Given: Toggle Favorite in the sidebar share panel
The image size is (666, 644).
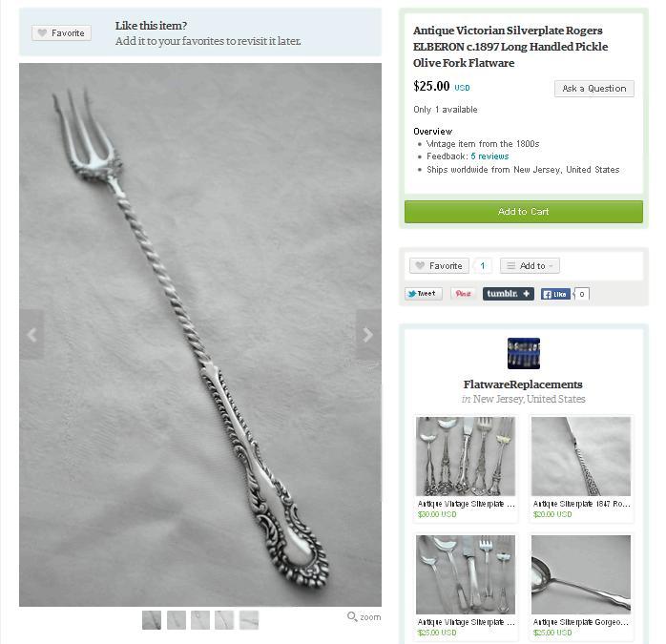Looking at the screenshot, I should pyautogui.click(x=439, y=266).
